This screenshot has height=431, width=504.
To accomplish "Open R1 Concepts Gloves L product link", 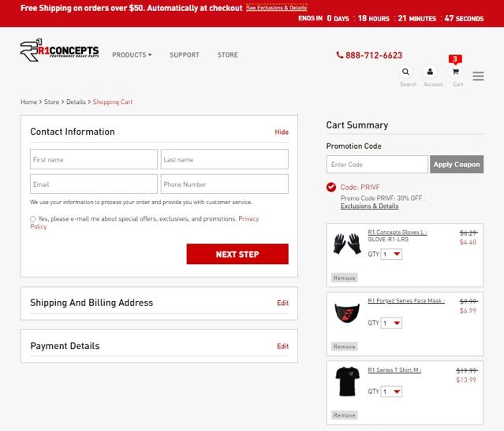I will (398, 232).
